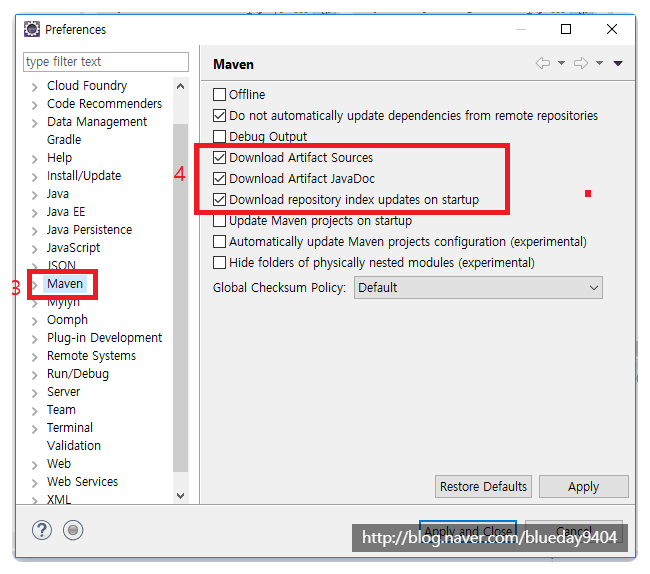Click the Help question mark icon

[42, 530]
